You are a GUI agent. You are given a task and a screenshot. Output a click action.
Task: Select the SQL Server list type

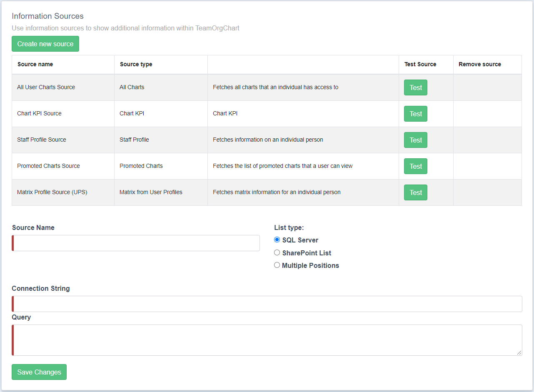(277, 240)
